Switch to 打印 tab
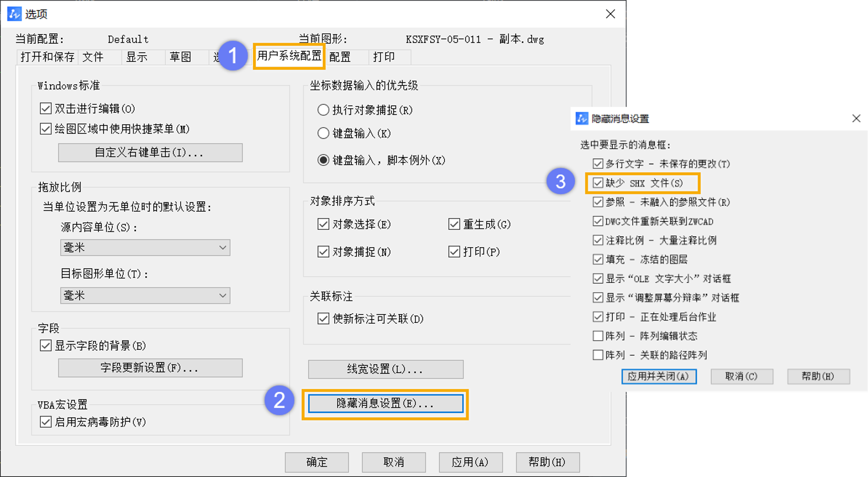Viewport: 868px width, 477px height. [x=390, y=56]
